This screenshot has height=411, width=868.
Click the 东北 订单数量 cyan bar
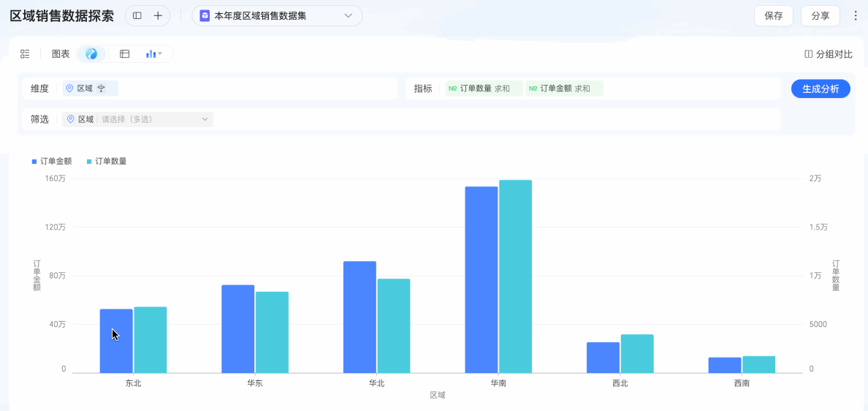coord(150,339)
